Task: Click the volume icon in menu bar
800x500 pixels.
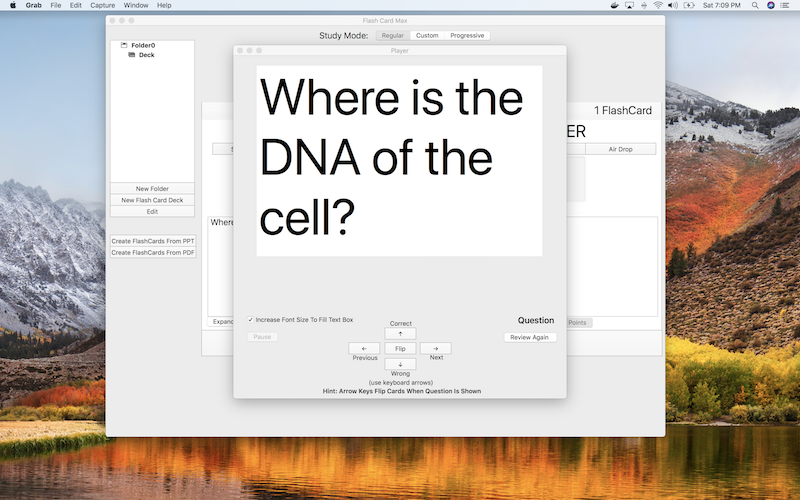Action: click(x=673, y=5)
